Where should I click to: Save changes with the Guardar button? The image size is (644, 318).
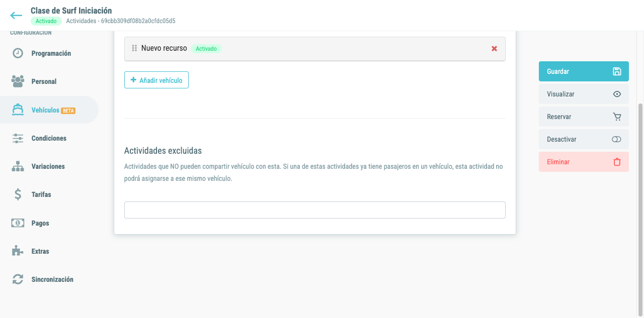pos(584,71)
